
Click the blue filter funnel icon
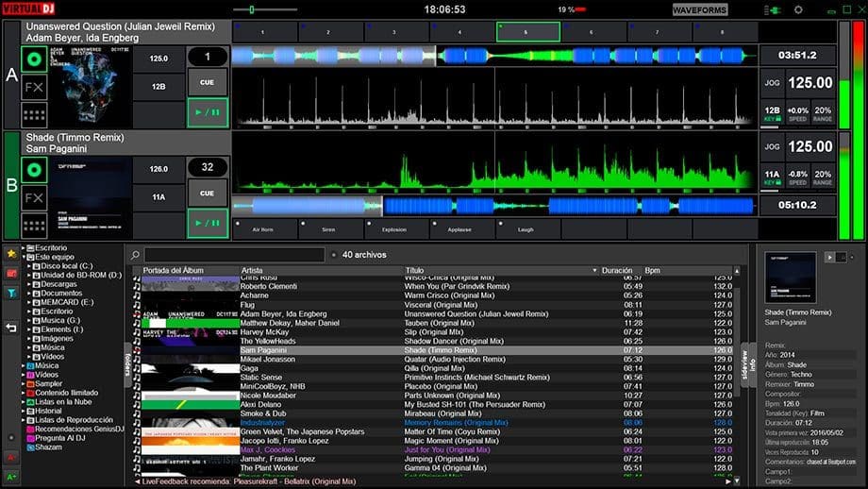[x=11, y=293]
